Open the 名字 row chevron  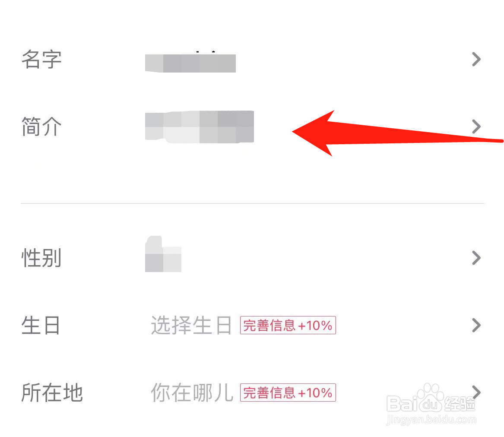coord(476,59)
